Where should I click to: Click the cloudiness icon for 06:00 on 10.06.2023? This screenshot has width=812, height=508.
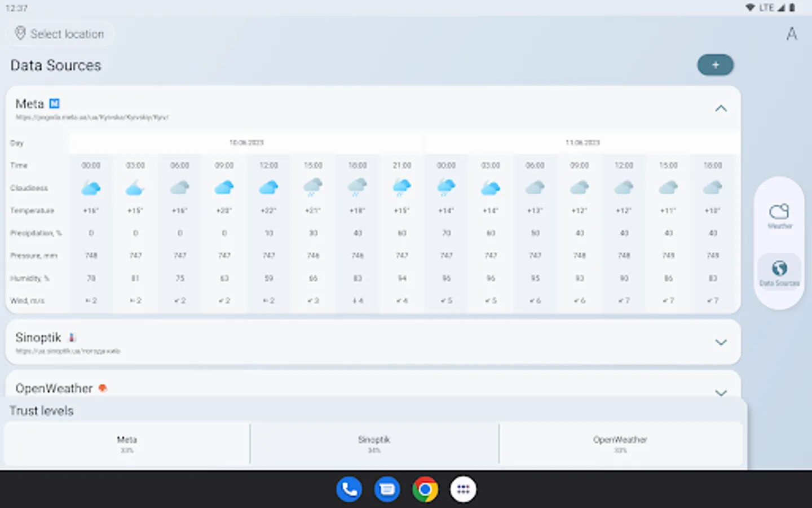click(180, 187)
